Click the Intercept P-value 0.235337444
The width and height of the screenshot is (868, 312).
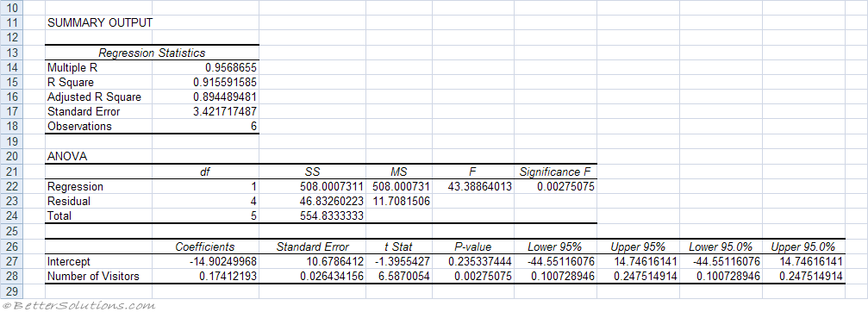point(473,261)
